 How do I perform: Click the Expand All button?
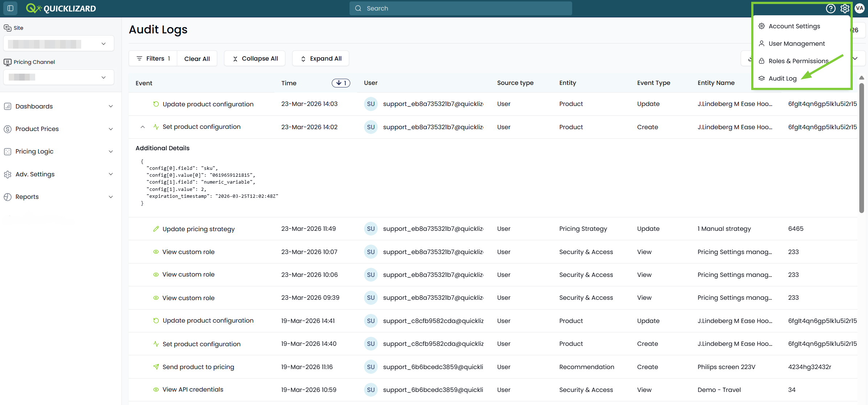(x=321, y=58)
